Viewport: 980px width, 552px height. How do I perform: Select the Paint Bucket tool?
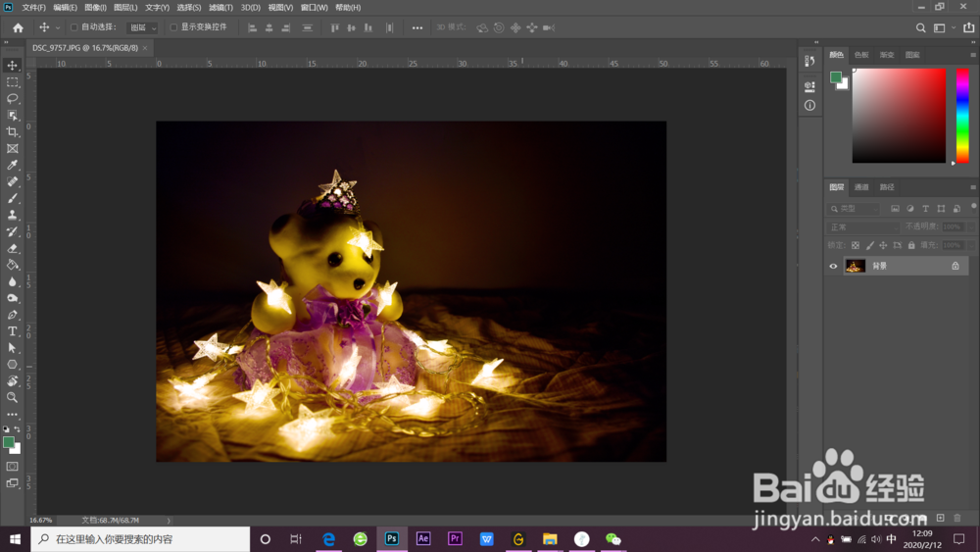click(12, 265)
